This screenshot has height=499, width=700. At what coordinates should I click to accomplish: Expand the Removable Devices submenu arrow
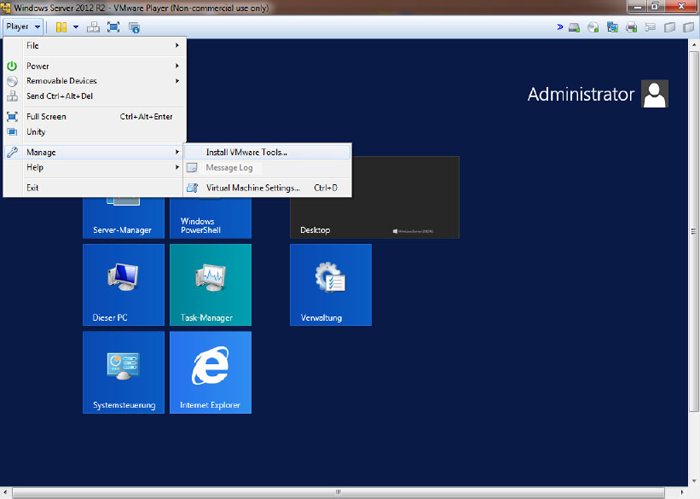coord(177,81)
